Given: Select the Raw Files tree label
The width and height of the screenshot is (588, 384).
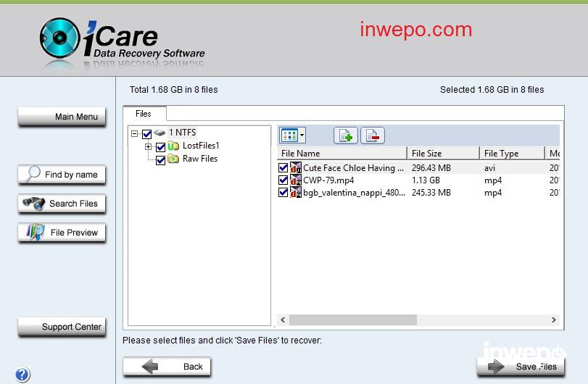Looking at the screenshot, I should pos(200,159).
